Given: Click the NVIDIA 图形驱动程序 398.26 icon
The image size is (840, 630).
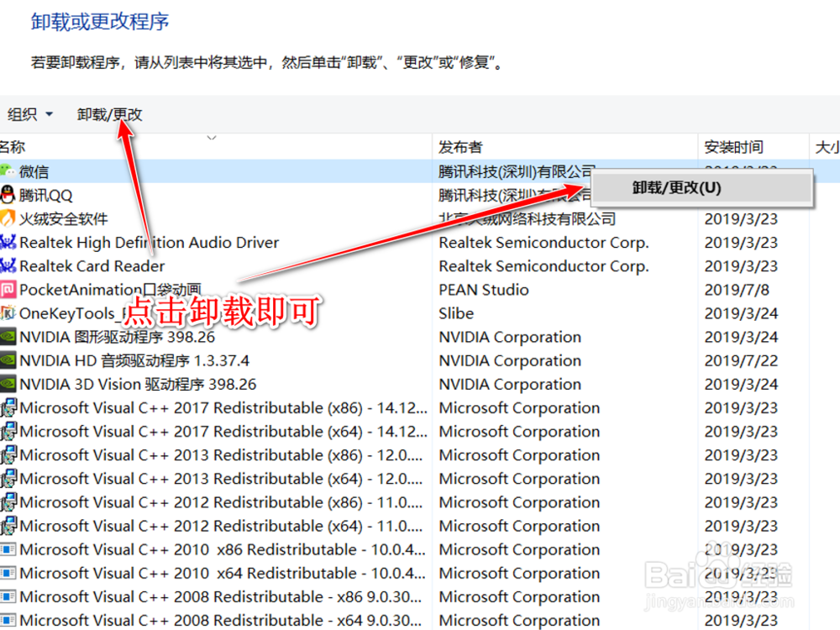Looking at the screenshot, I should pos(8,337).
